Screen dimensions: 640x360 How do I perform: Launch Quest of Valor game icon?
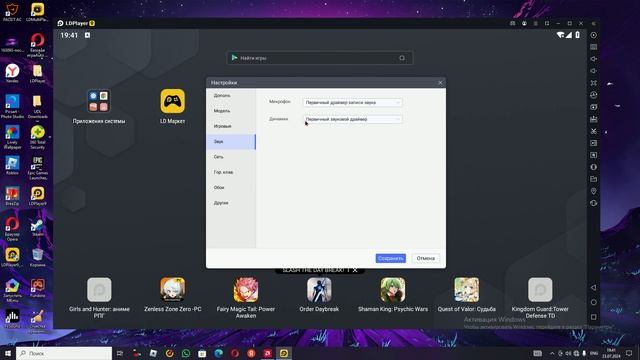click(x=467, y=289)
